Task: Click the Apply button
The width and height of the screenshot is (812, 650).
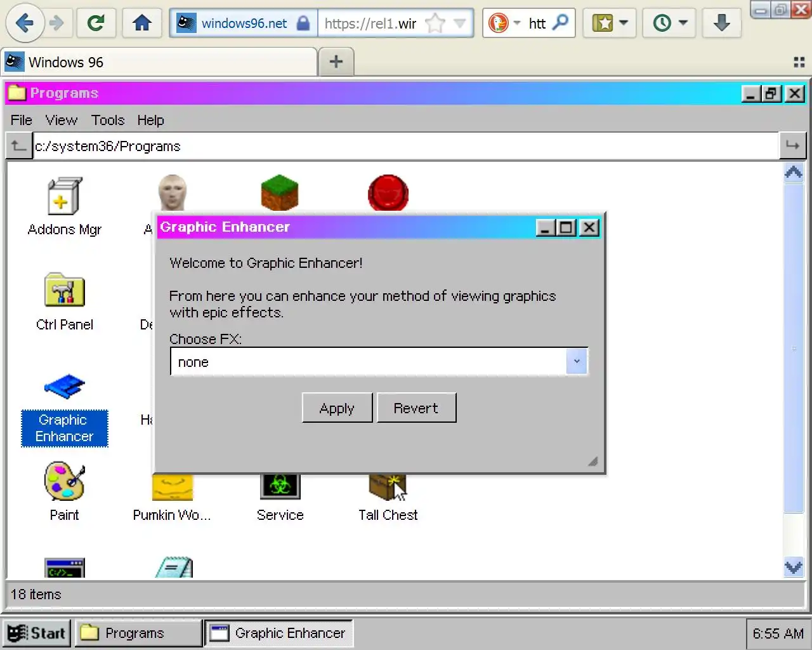Action: coord(337,408)
